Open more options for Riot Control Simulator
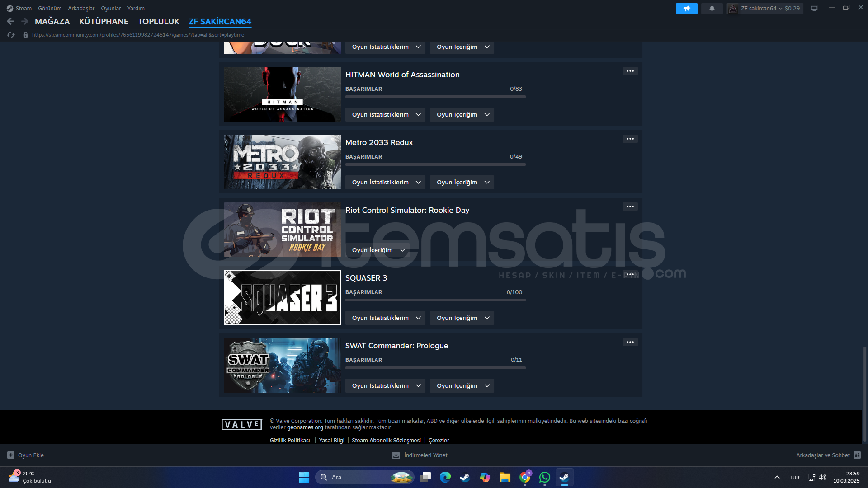 click(630, 206)
